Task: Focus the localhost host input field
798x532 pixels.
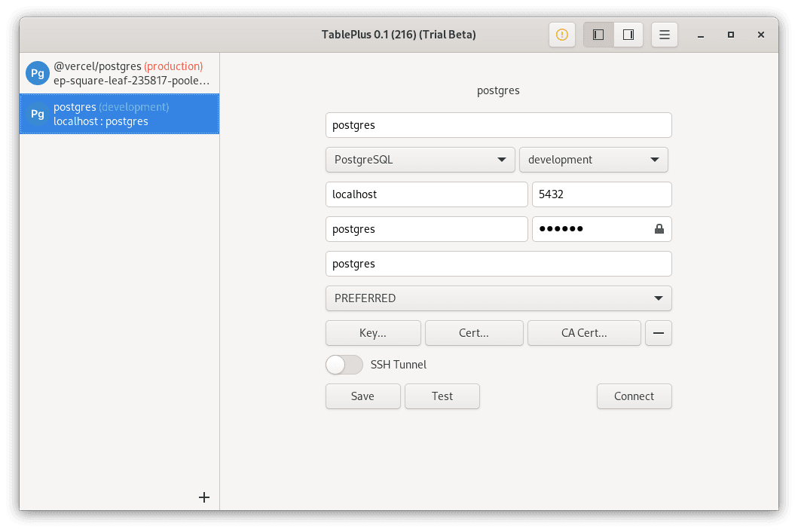Action: [x=427, y=194]
